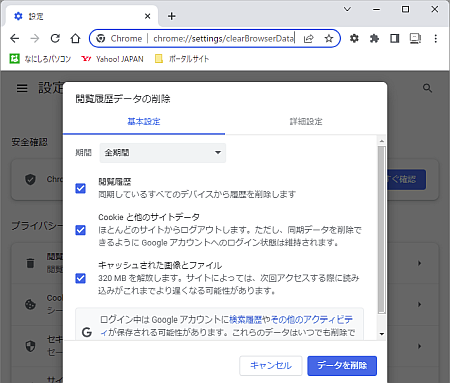Open the なにしろパソコン bookmark

tap(40, 59)
